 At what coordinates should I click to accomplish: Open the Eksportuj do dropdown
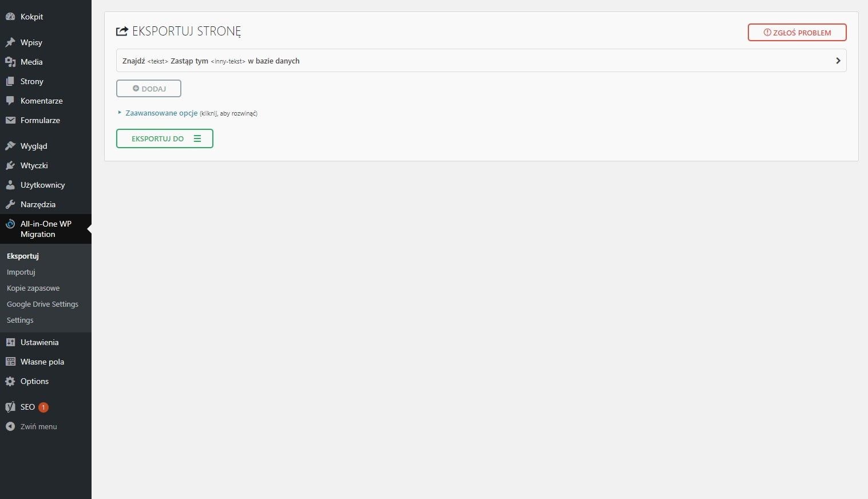[165, 138]
